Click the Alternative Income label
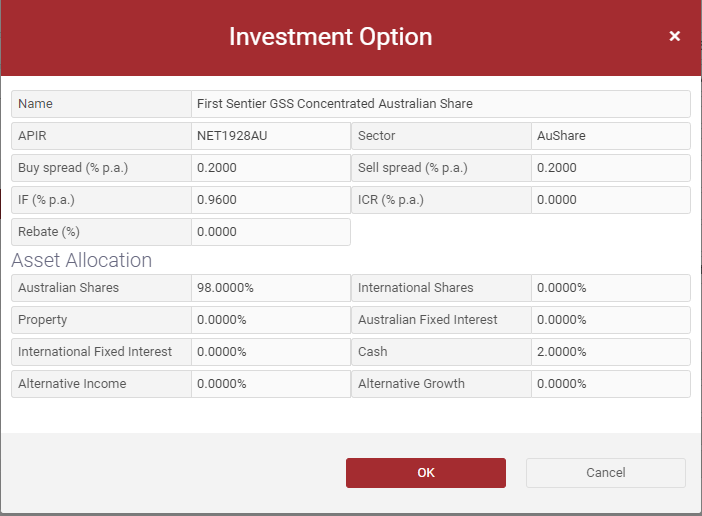The height and width of the screenshot is (516, 702). [x=72, y=384]
